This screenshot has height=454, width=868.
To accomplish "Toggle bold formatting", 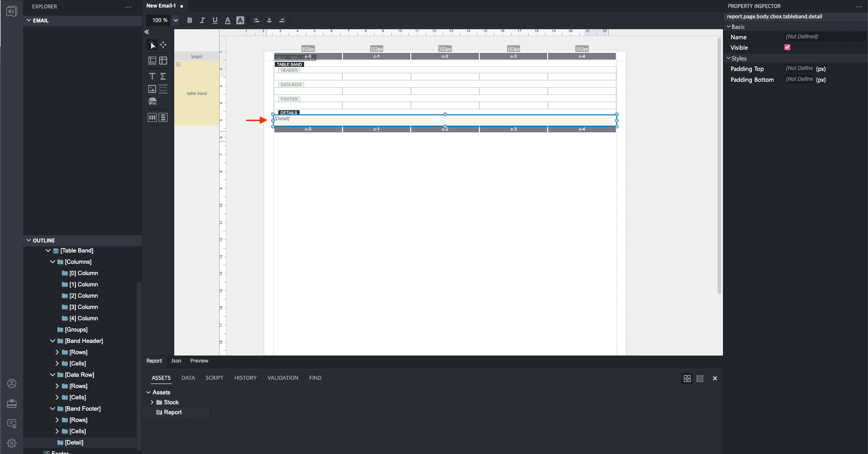I will [x=190, y=20].
